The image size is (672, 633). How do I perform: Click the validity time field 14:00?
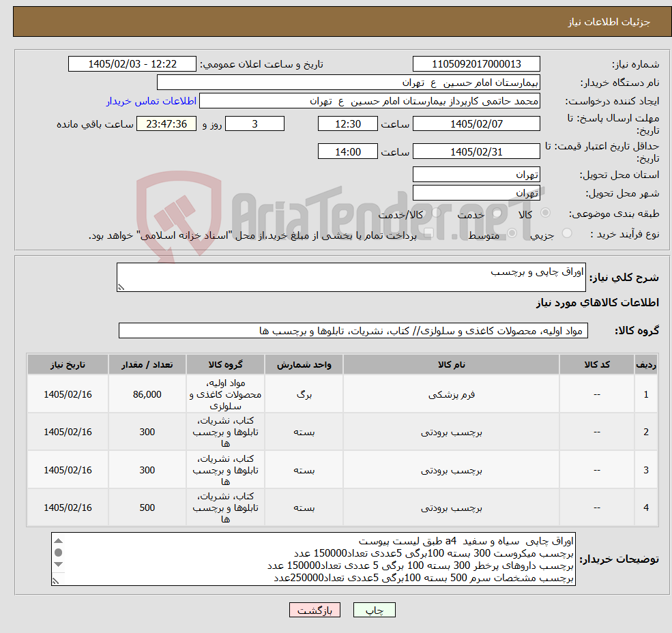tap(347, 151)
